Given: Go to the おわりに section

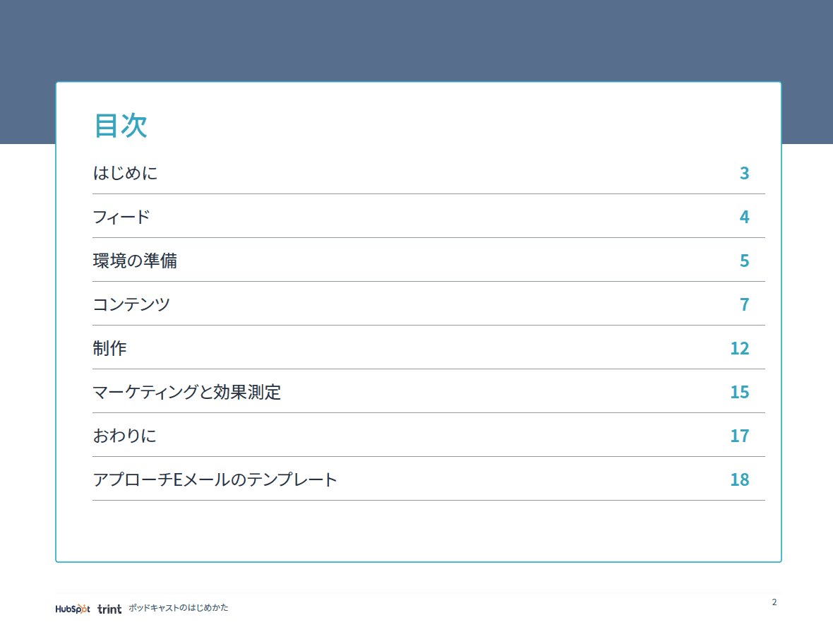Looking at the screenshot, I should tap(125, 436).
